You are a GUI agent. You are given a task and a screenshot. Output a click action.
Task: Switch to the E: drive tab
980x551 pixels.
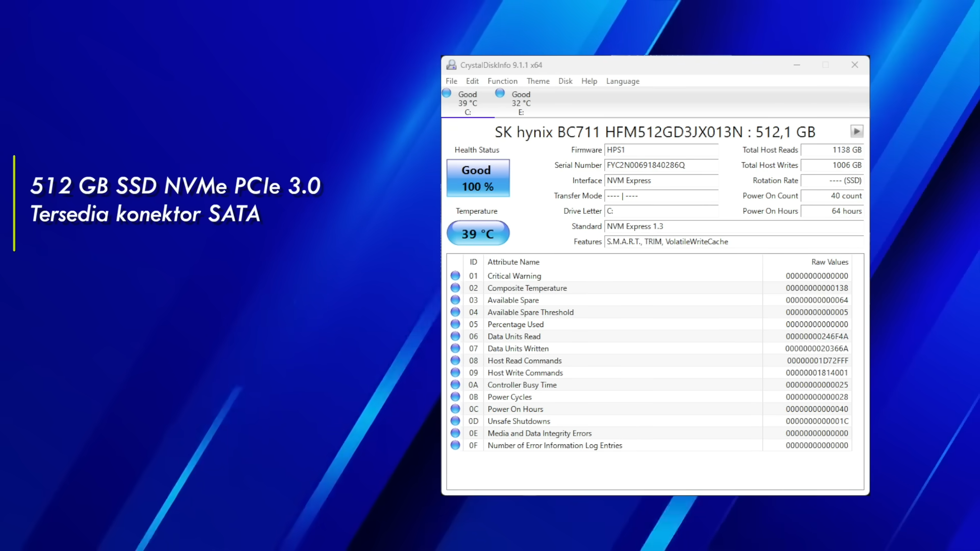coord(521,103)
